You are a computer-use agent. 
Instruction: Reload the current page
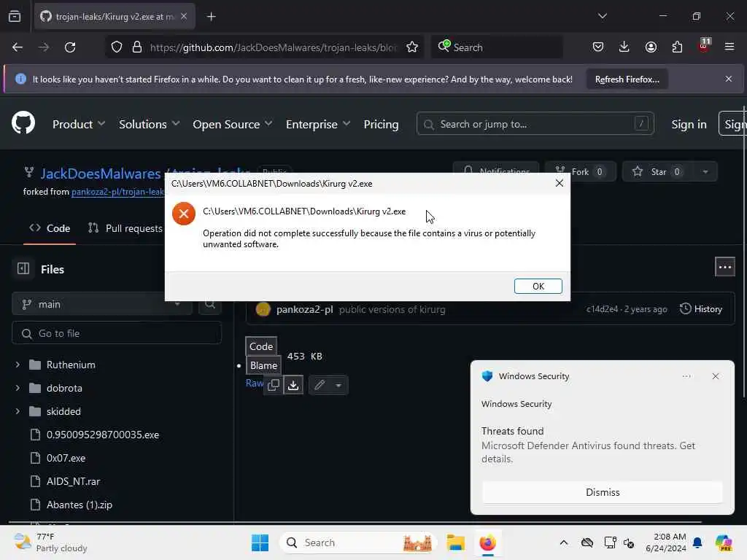70,47
